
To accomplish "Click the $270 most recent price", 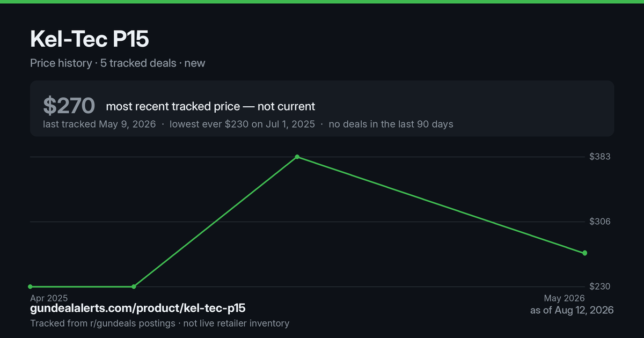I will click(69, 106).
